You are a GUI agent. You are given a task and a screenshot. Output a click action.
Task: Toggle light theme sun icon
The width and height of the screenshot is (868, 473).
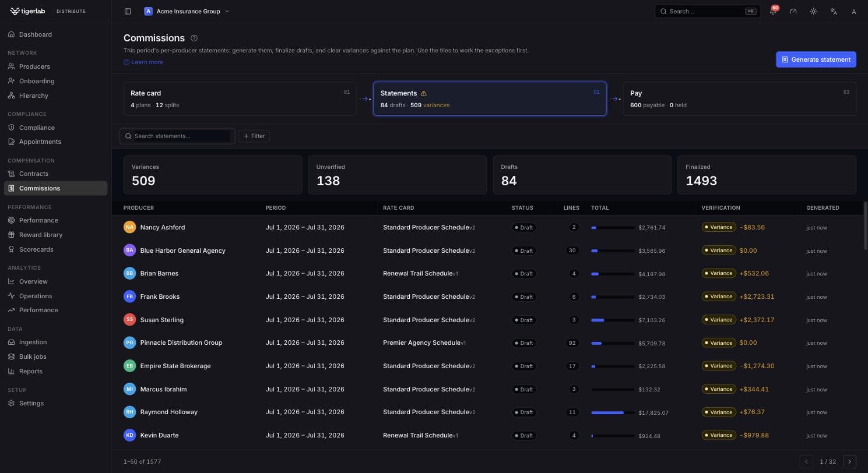813,12
